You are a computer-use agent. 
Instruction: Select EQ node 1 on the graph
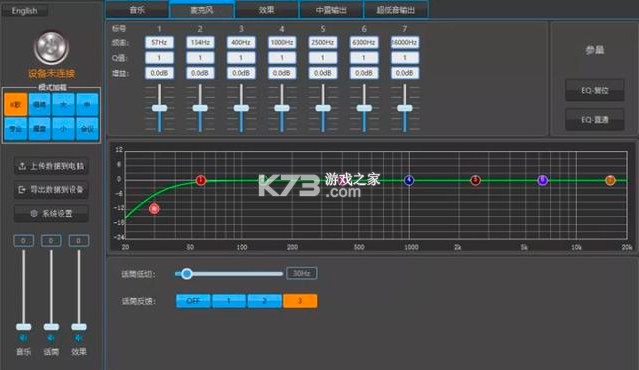coord(201,180)
